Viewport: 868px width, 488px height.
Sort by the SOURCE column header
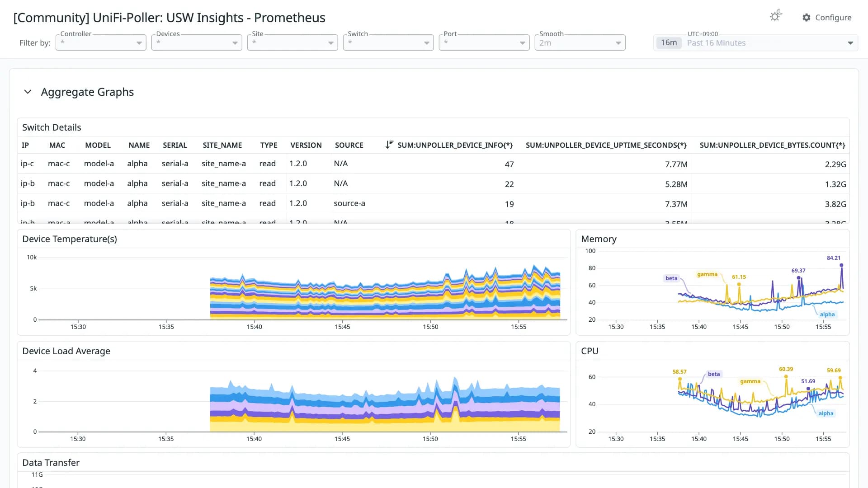pos(349,145)
